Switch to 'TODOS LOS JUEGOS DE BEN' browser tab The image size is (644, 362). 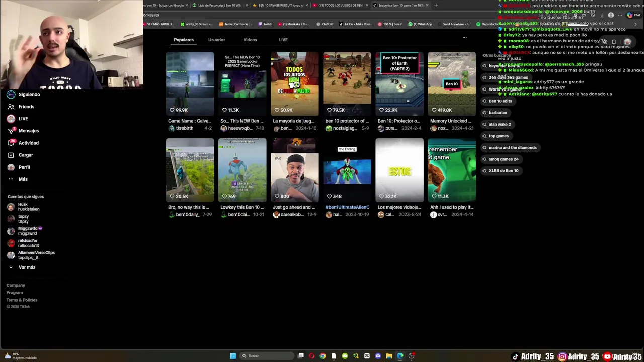[x=340, y=5]
